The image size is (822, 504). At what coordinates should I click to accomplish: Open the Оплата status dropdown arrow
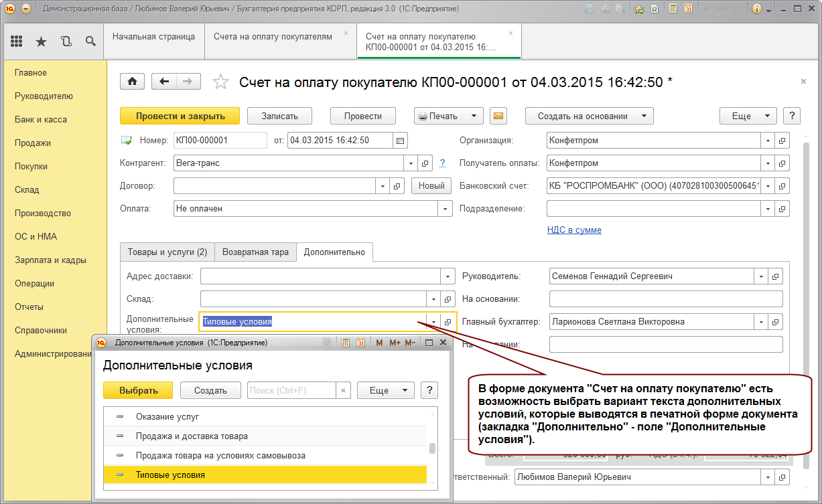(x=446, y=209)
